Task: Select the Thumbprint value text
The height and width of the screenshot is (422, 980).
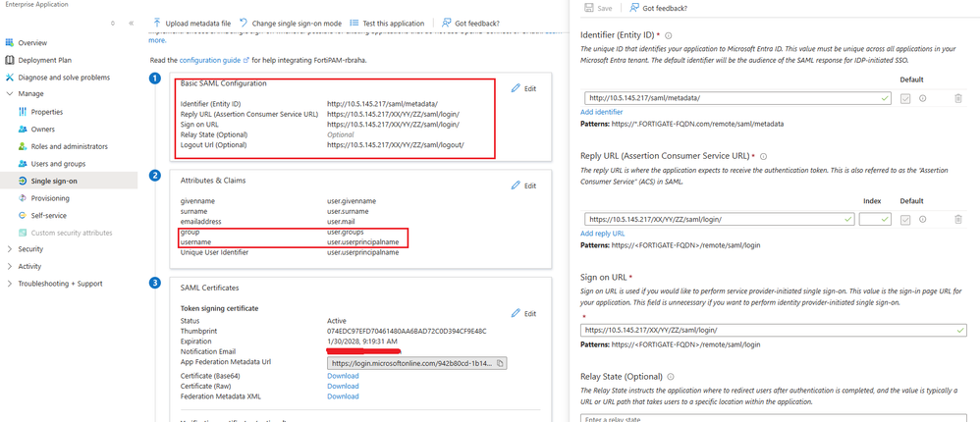Action: click(407, 331)
